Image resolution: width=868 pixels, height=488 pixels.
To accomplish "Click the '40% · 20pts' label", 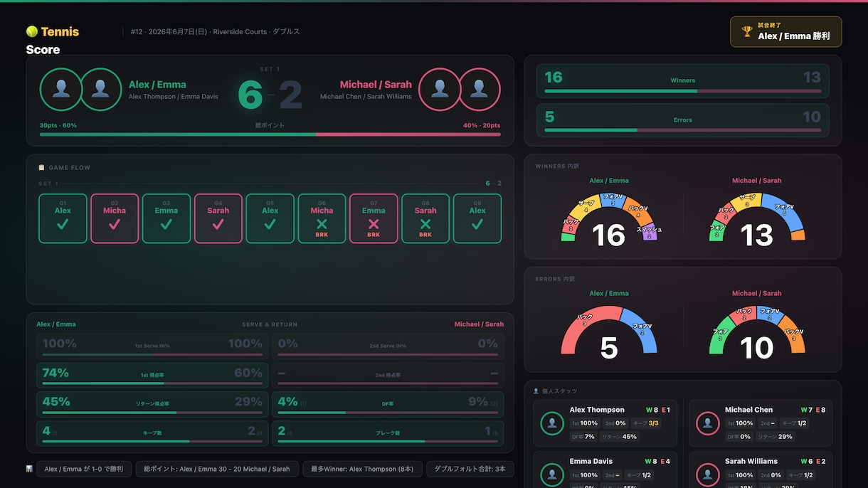I will click(x=482, y=125).
